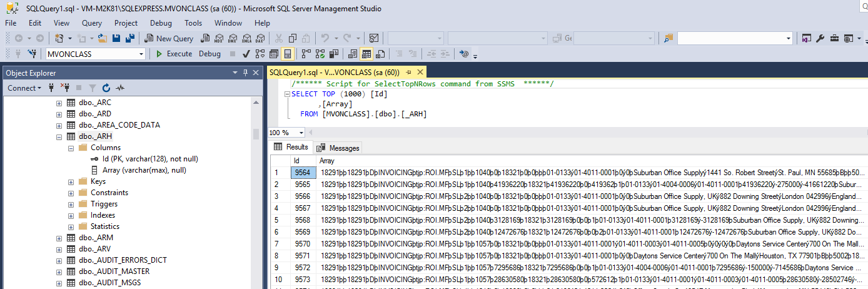Click the XMLA query icon
868x289 pixels.
(x=246, y=38)
